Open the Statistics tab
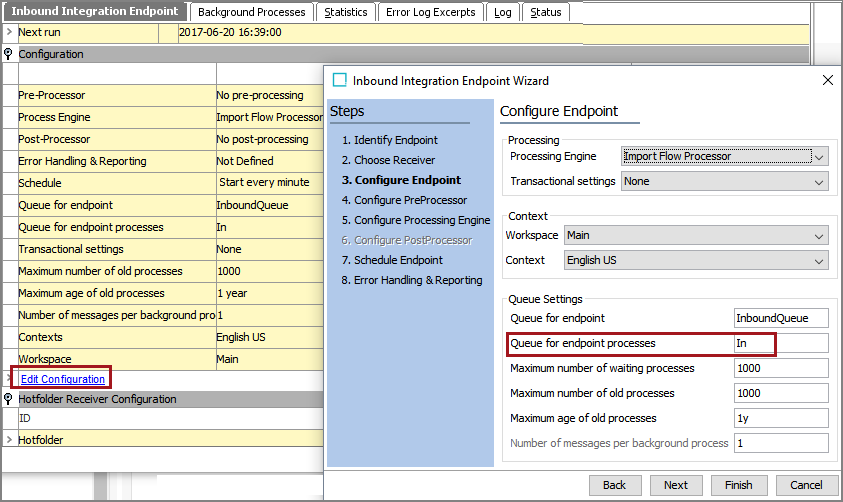The height and width of the screenshot is (502, 843). (346, 12)
